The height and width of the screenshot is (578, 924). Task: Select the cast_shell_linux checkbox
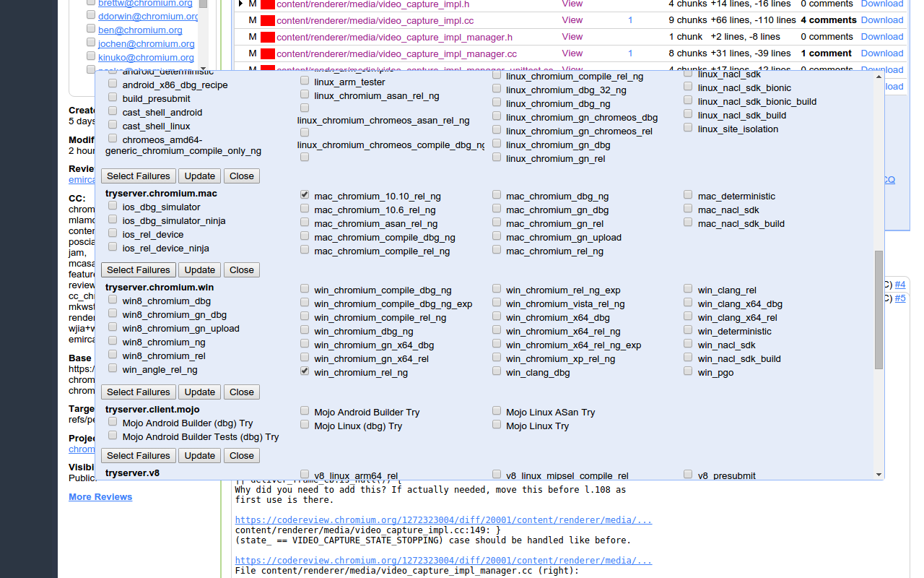[113, 125]
